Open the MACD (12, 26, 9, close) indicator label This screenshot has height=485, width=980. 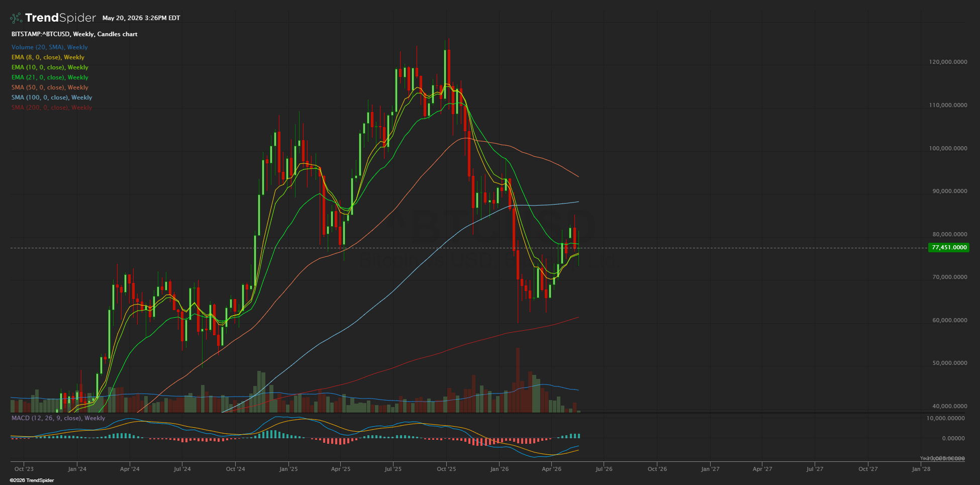(58, 418)
